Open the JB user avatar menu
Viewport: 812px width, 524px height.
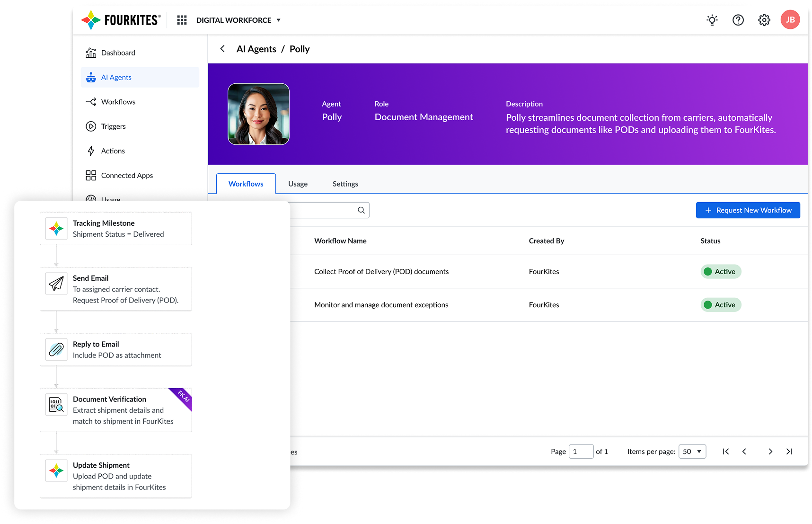pyautogui.click(x=790, y=20)
